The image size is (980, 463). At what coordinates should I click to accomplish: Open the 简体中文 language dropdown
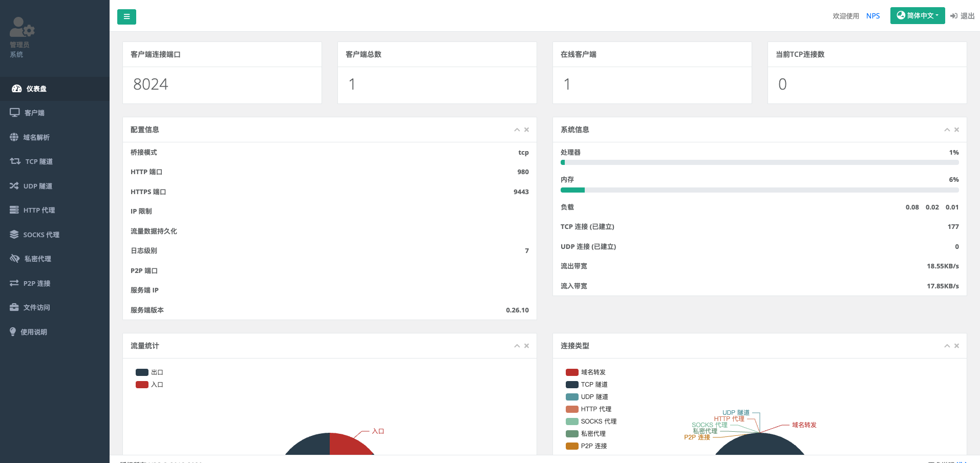point(917,16)
